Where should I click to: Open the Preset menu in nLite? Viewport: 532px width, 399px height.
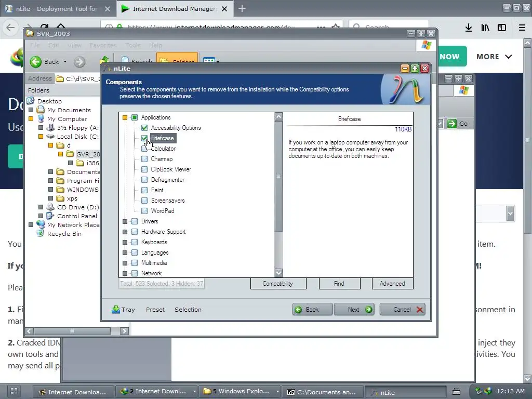pyautogui.click(x=155, y=310)
